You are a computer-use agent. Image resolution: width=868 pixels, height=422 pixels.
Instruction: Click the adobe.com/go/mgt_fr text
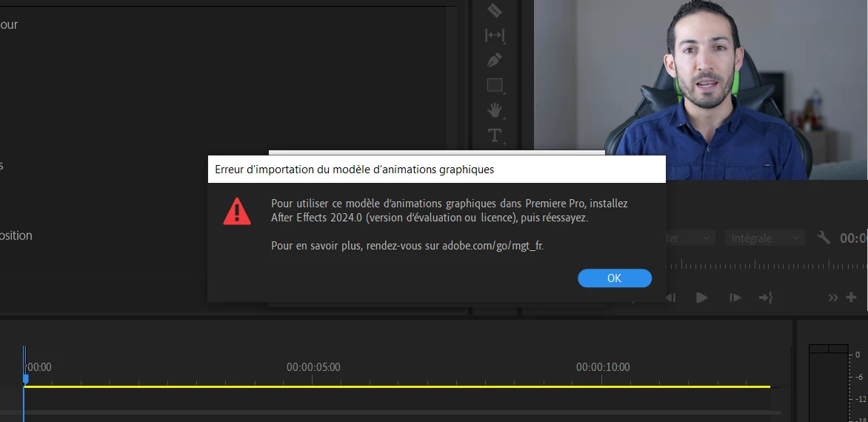click(493, 246)
